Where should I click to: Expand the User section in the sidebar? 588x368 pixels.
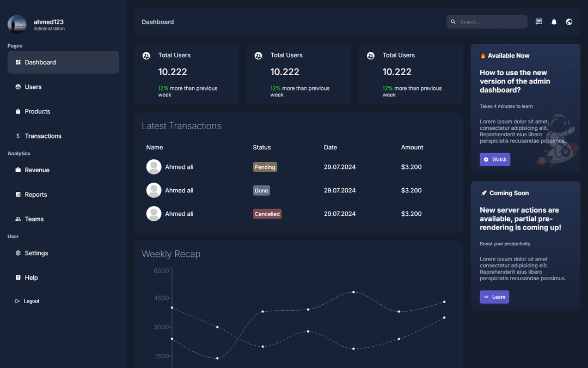[x=13, y=236]
